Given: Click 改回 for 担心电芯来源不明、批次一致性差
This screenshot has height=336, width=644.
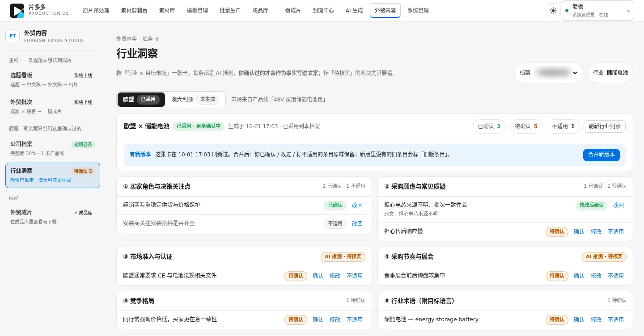Looking at the screenshot, I should click(619, 206).
